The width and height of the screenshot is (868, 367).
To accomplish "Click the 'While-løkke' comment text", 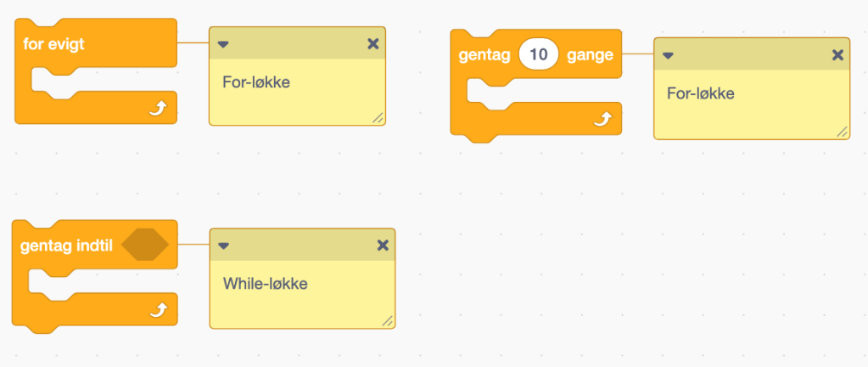I will coord(265,284).
